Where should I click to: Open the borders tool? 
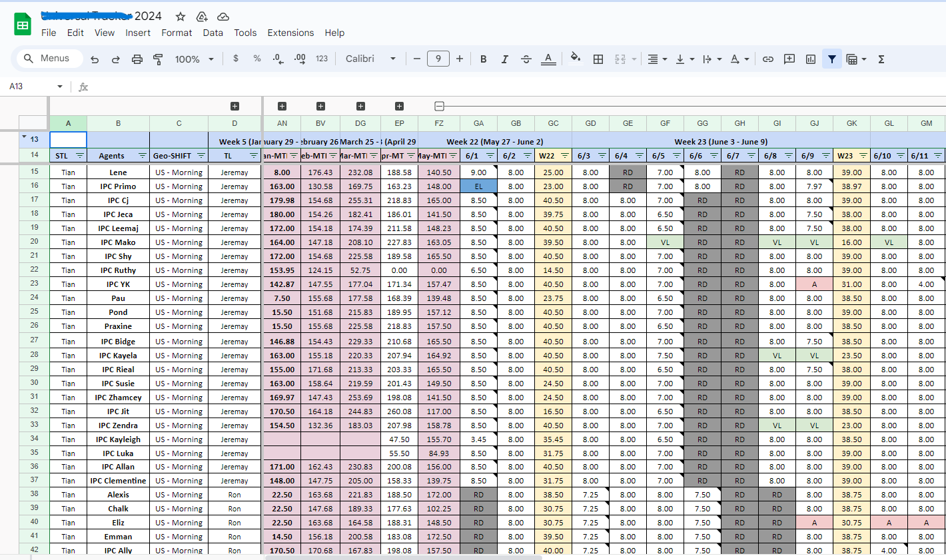point(598,59)
